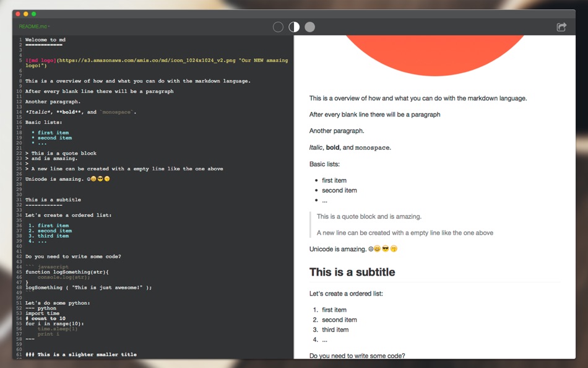Click '> This is a quote block' source line
Screen dimensions: 588x368
(61, 153)
